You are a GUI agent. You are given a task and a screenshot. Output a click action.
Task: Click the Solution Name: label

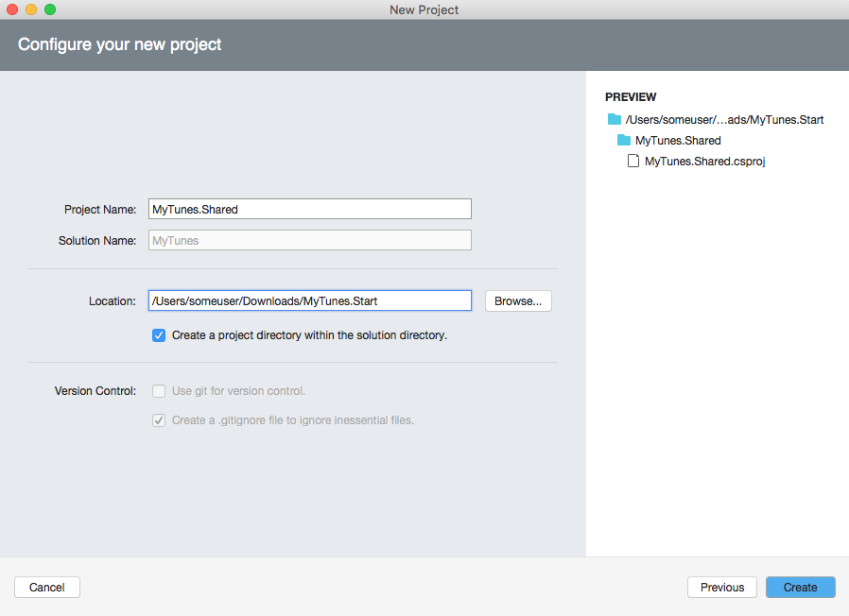tap(97, 241)
